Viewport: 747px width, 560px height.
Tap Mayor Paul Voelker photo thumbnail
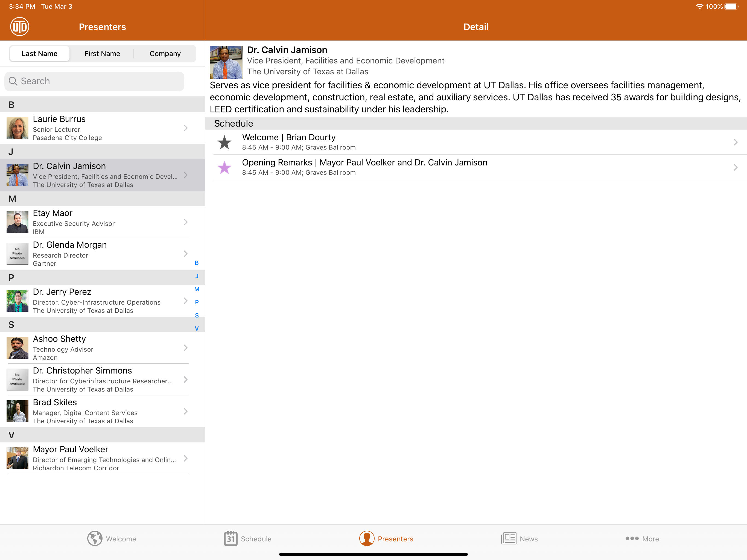pos(17,458)
